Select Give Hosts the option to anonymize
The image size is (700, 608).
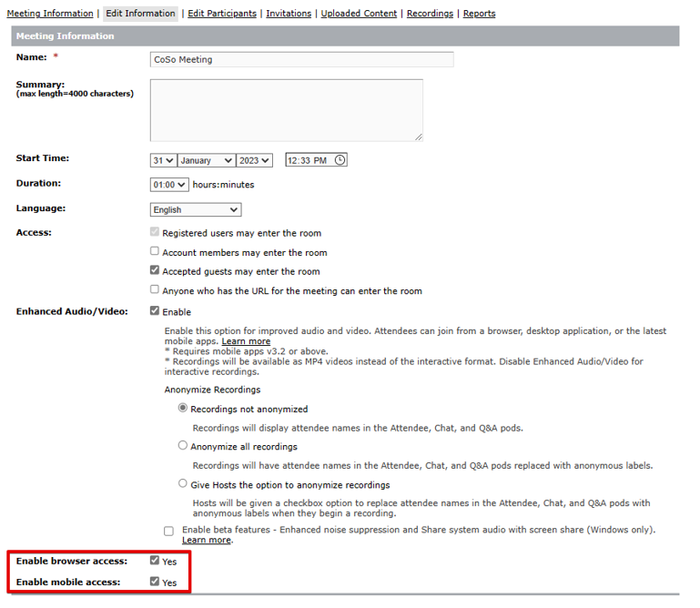click(183, 484)
